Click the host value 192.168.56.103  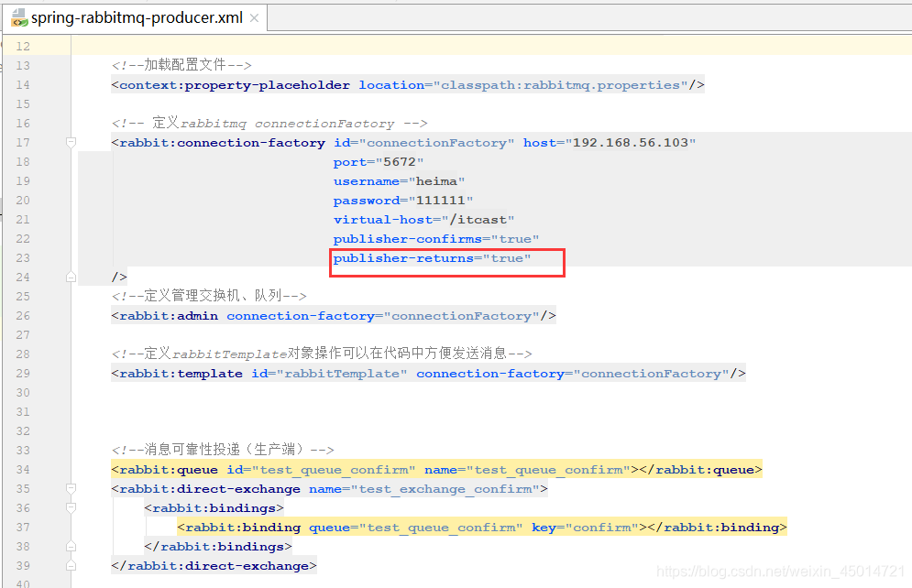631,142
